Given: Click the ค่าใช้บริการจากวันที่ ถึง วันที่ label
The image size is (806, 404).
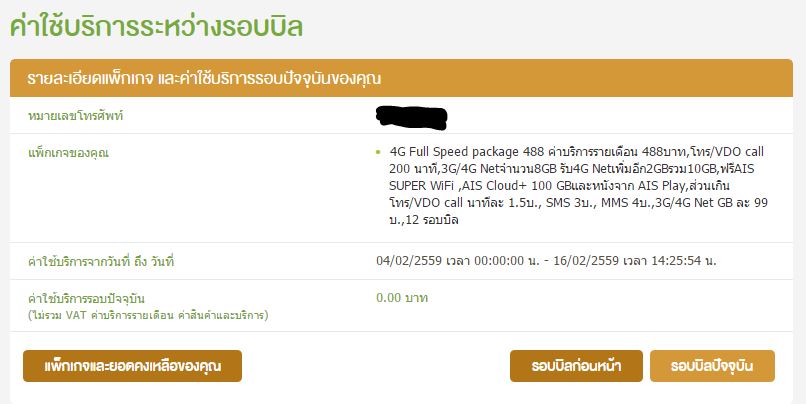Looking at the screenshot, I should [101, 261].
